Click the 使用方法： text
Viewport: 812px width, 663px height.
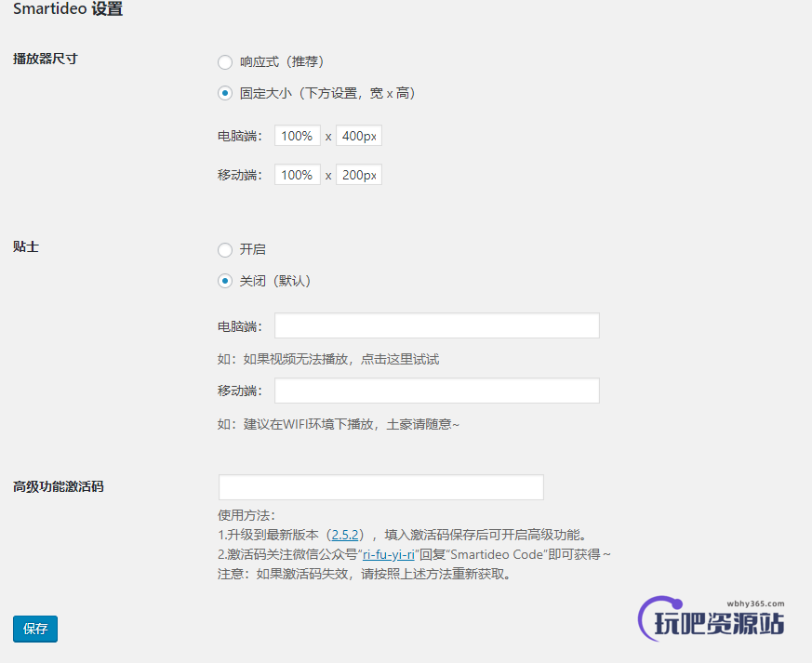click(246, 515)
